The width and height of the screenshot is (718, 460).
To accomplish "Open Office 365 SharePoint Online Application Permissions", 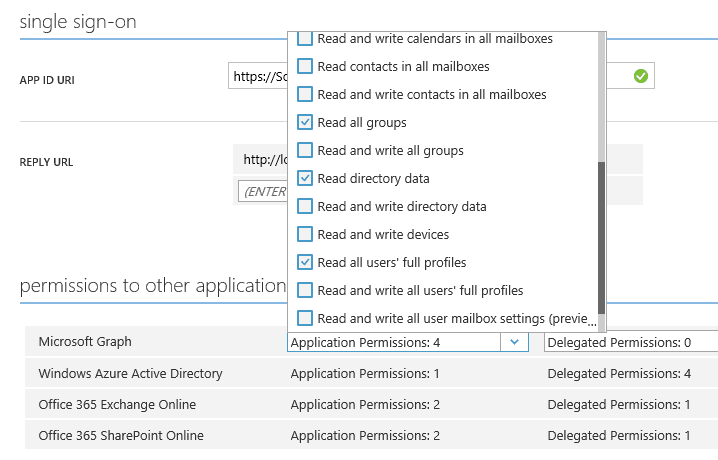I will (365, 436).
